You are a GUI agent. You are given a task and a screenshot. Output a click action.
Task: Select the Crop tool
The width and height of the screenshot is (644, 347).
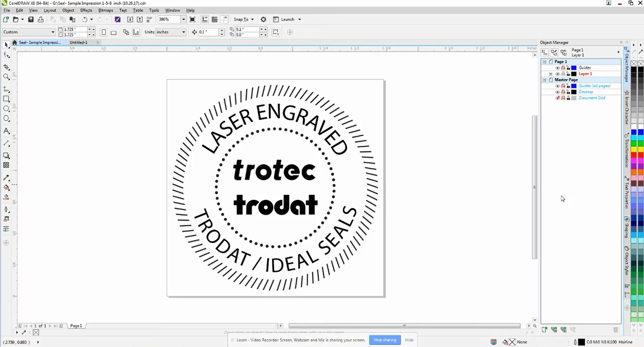[6, 67]
